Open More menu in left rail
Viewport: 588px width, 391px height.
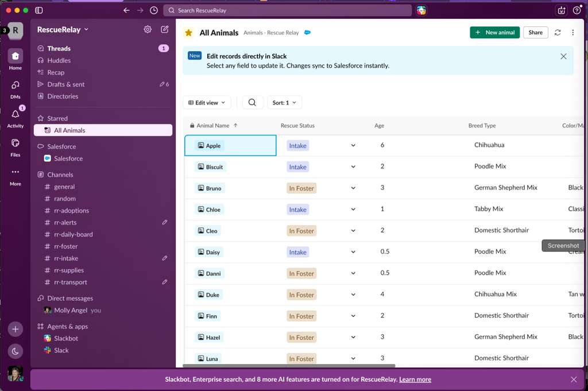[16, 176]
